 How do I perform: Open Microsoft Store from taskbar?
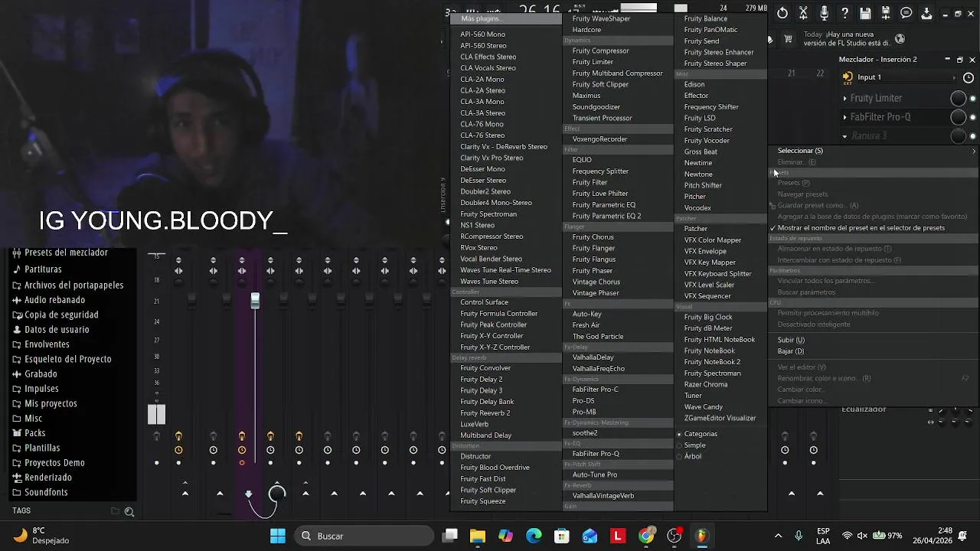562,536
